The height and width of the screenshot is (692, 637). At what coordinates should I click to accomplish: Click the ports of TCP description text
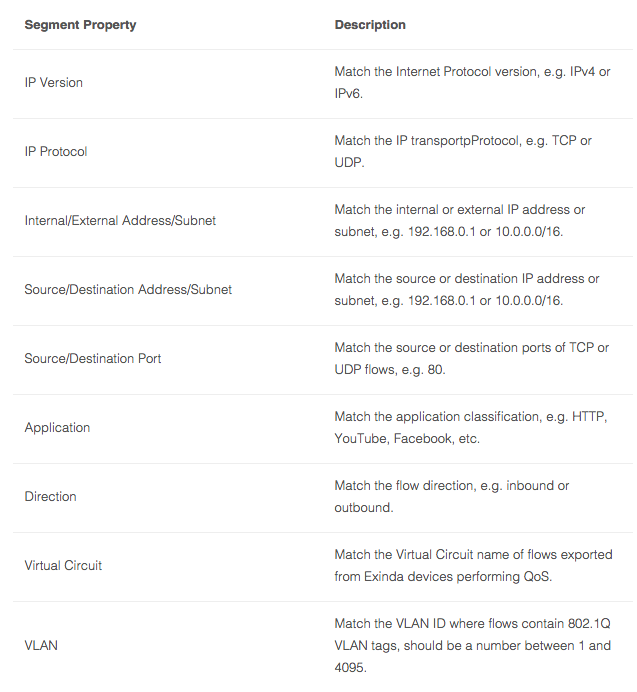[471, 358]
